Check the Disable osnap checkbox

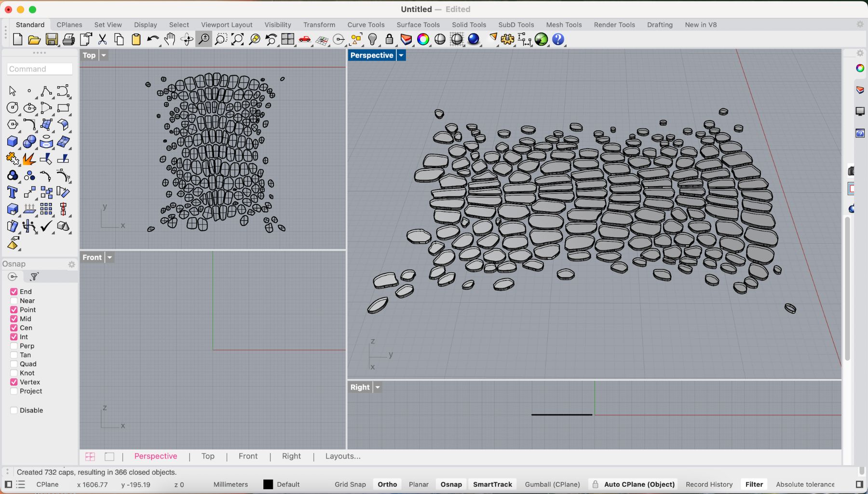[14, 411]
